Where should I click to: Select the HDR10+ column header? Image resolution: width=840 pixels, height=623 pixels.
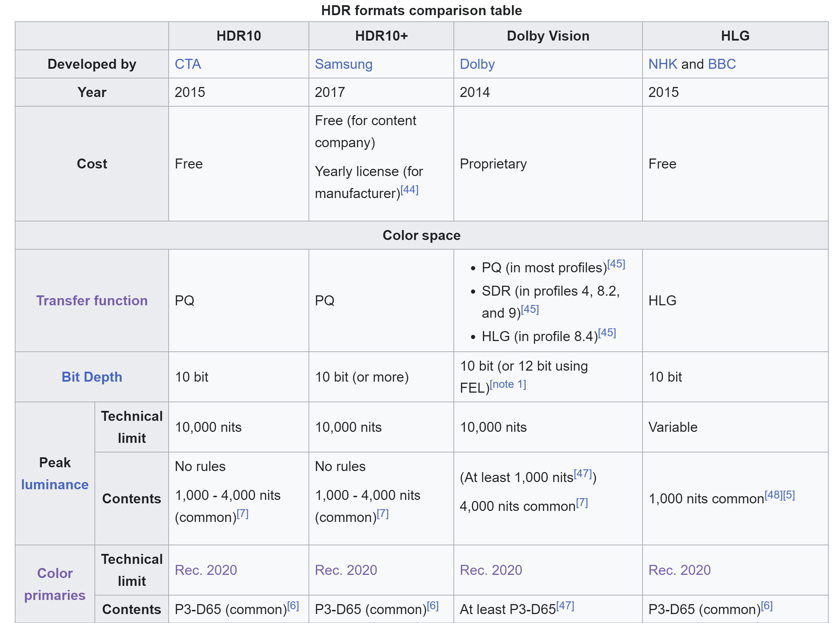coord(381,36)
